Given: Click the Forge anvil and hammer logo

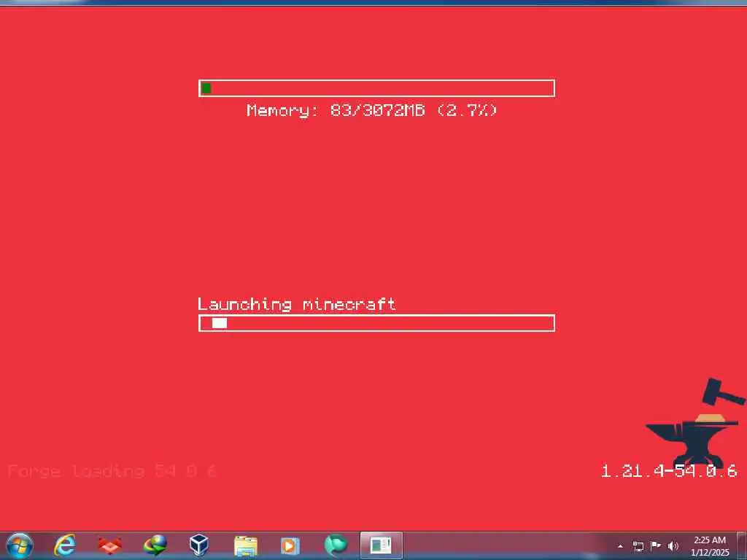Looking at the screenshot, I should point(695,423).
